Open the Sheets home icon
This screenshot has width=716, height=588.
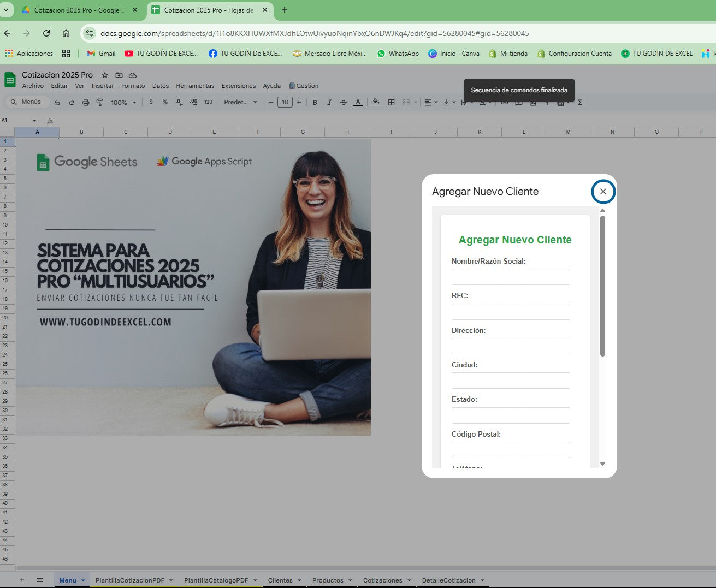point(10,80)
